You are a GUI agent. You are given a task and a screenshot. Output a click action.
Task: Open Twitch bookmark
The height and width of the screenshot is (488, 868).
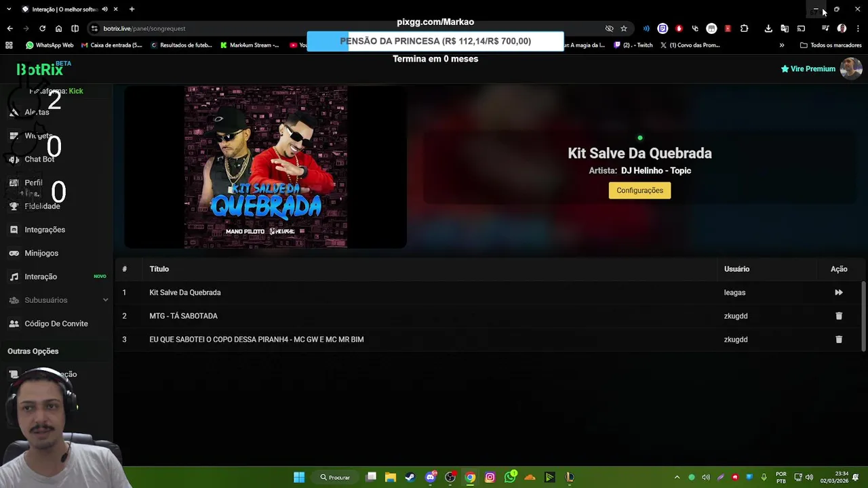pyautogui.click(x=633, y=45)
